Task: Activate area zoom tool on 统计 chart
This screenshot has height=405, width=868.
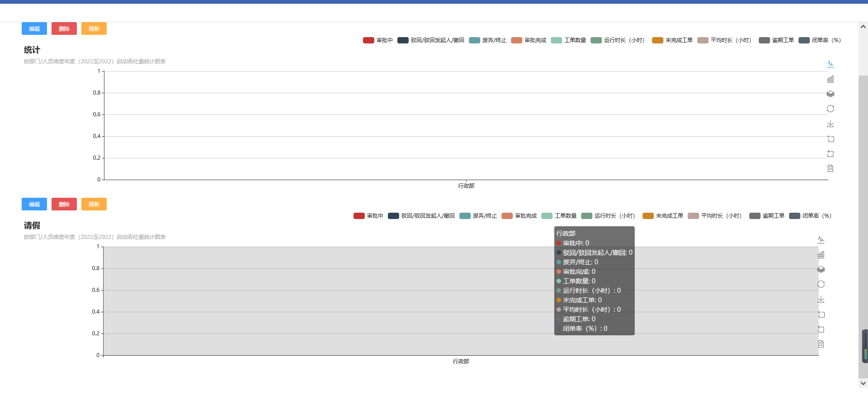Action: point(830,138)
